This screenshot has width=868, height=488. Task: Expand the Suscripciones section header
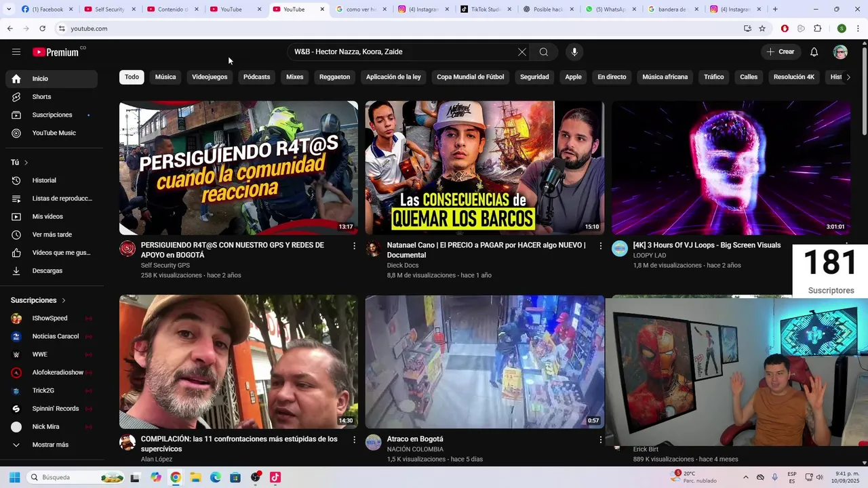click(39, 300)
